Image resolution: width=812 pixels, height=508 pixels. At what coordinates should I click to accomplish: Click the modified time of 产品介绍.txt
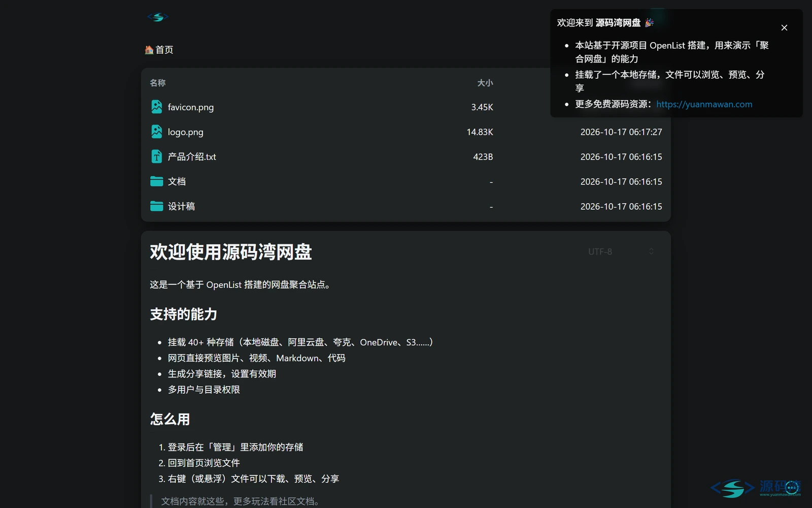tap(621, 157)
